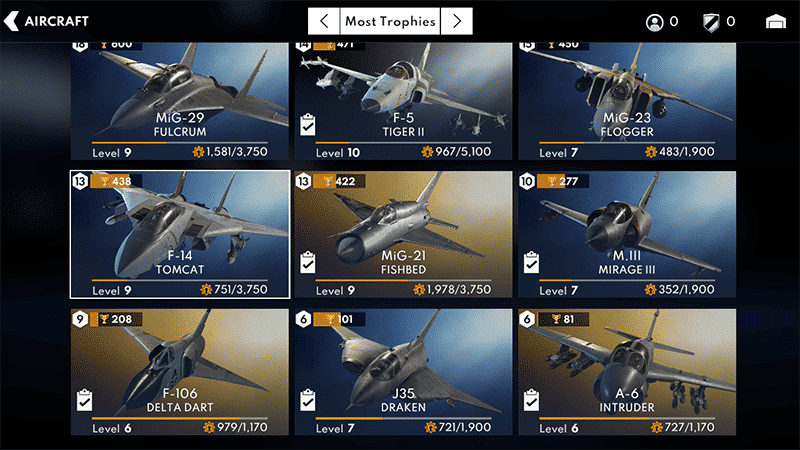This screenshot has height=450, width=800.
Task: Click the F-14 Tomcat level progress bar
Action: pos(180,280)
